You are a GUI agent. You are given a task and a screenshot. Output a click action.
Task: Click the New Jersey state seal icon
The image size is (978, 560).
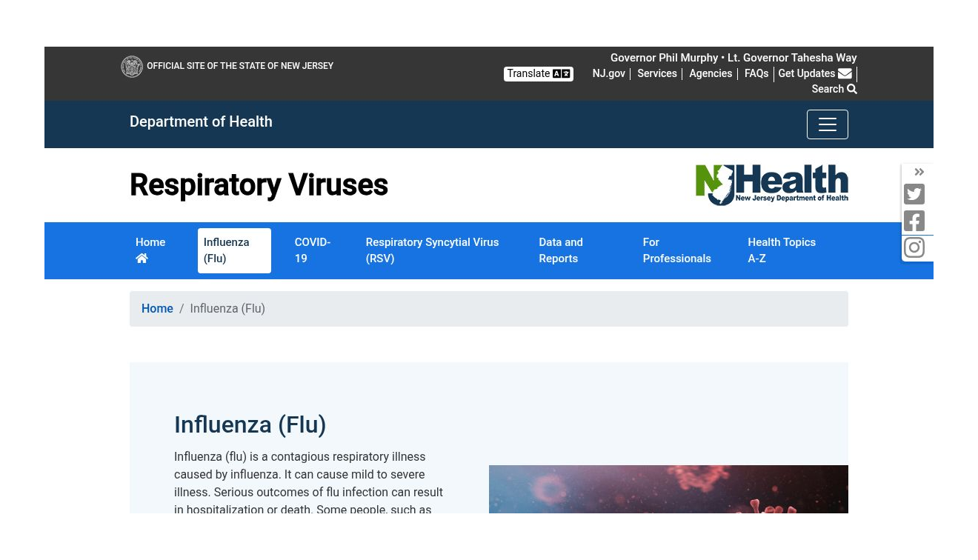coord(132,67)
